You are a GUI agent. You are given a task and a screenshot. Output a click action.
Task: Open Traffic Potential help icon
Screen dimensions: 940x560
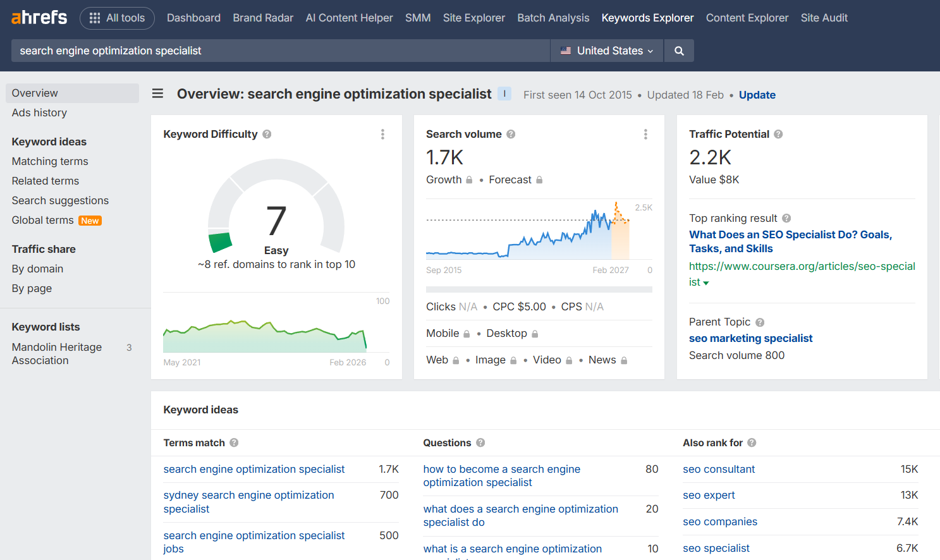(x=778, y=134)
